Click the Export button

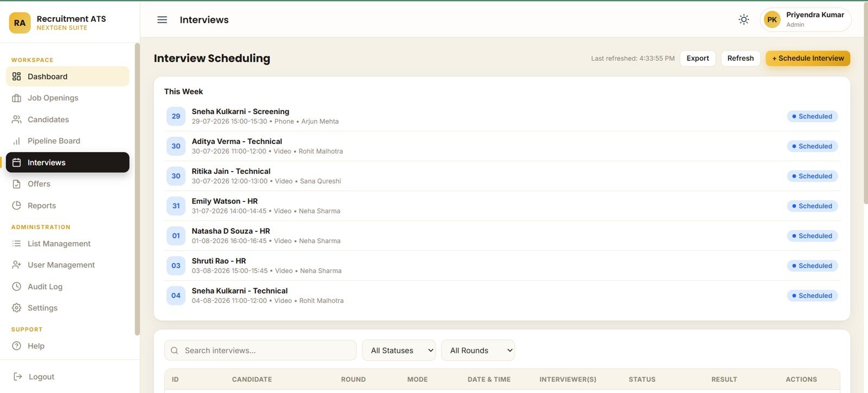pos(698,58)
